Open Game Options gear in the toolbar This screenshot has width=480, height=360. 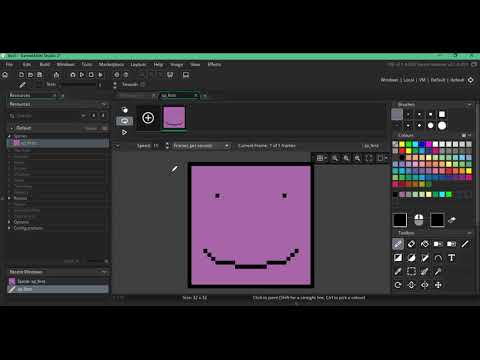point(117,75)
